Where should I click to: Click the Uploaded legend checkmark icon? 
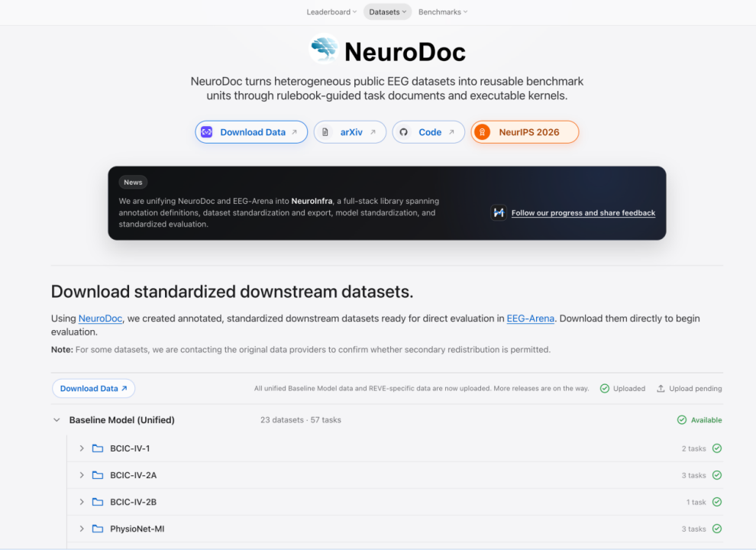[605, 388]
